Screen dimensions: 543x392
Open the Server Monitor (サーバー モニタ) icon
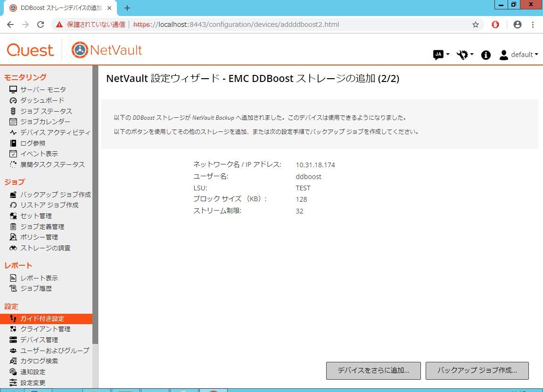[13, 90]
